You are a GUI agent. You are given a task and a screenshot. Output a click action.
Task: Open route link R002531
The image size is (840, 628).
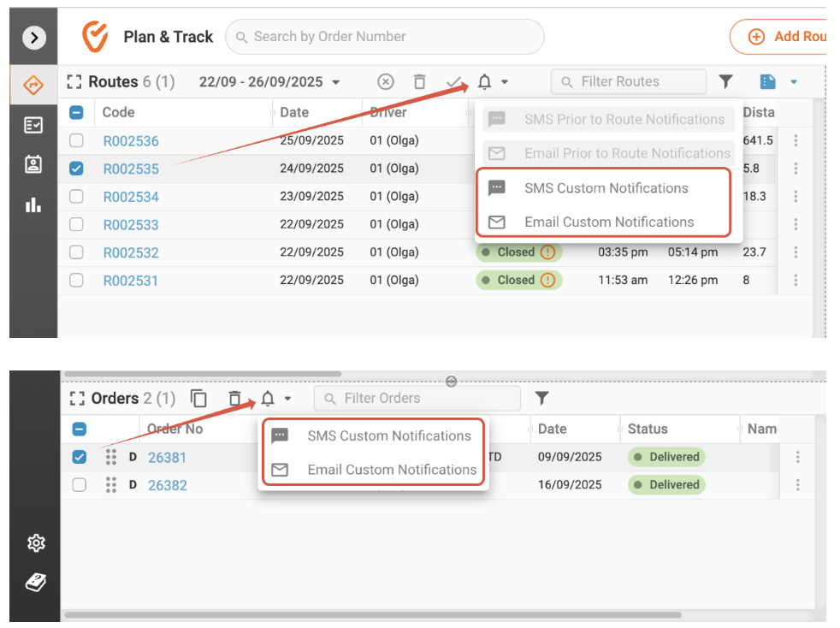click(x=131, y=281)
